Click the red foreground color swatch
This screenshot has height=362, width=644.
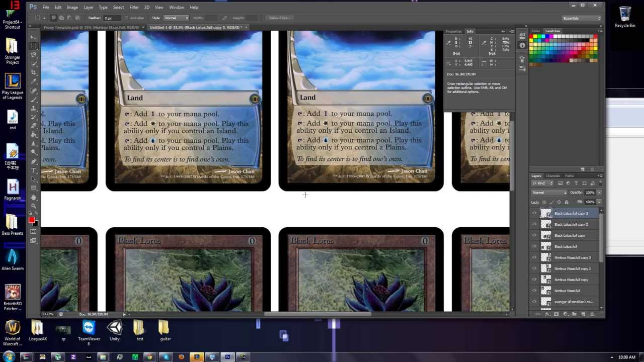pos(32,220)
